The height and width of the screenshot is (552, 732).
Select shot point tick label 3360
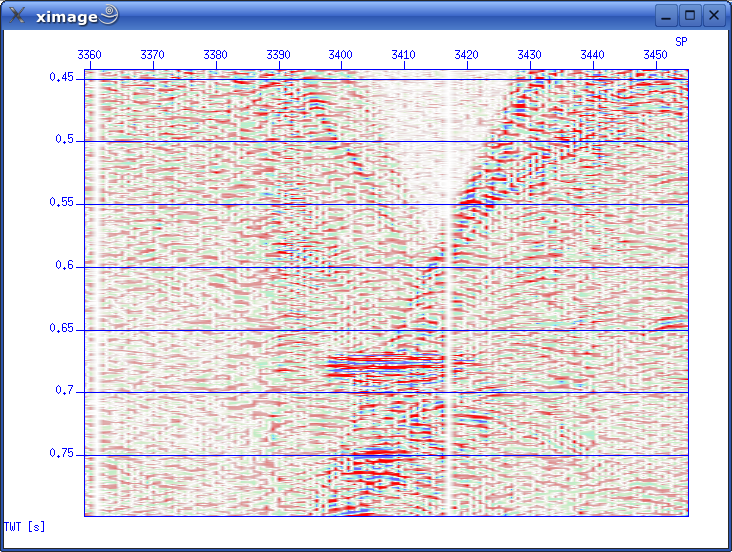pyautogui.click(x=89, y=54)
